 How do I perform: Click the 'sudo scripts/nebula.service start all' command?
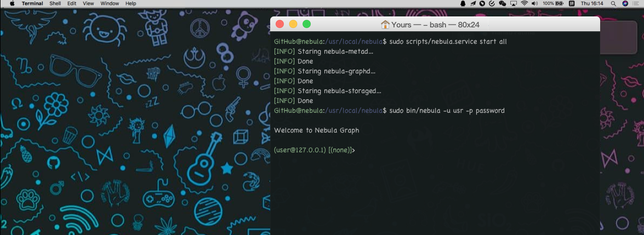point(448,42)
